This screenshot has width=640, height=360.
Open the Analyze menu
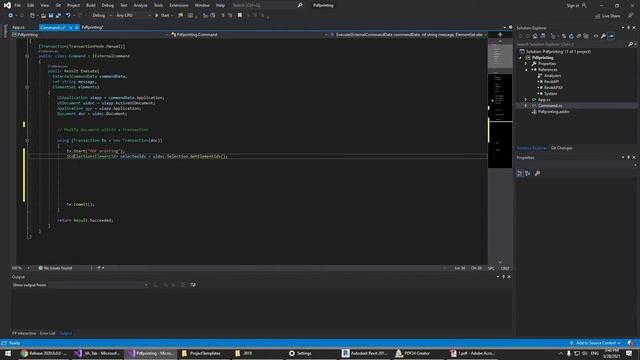pyautogui.click(x=140, y=5)
